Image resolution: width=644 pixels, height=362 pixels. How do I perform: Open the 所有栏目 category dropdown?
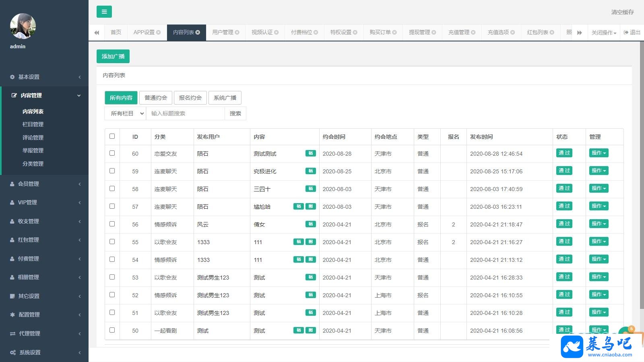tap(125, 113)
